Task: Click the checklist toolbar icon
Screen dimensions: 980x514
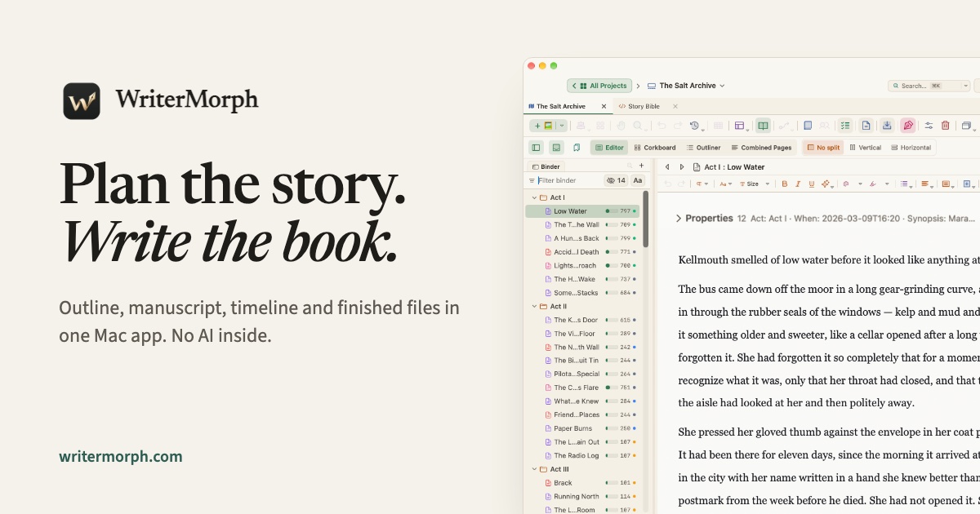Action: pyautogui.click(x=845, y=126)
